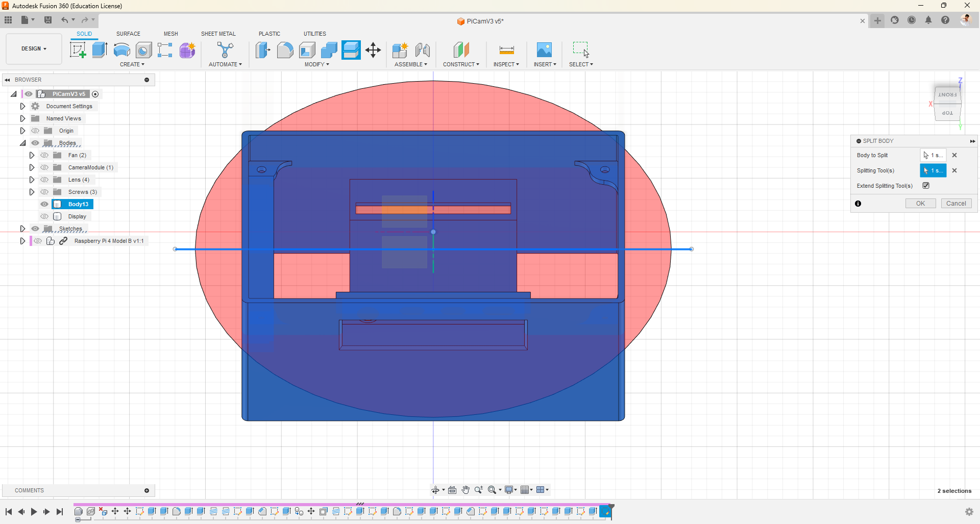Screen dimensions: 980x524
Task: Confirm Split Body with OK
Action: pyautogui.click(x=920, y=204)
